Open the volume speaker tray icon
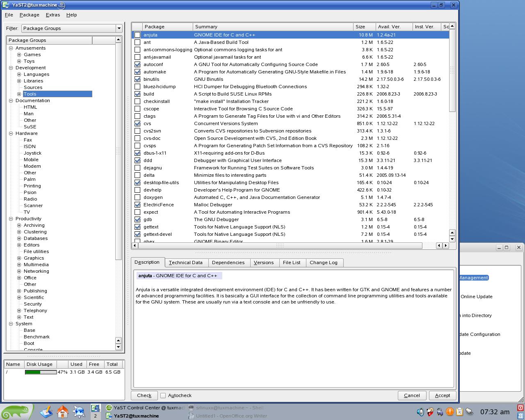This screenshot has width=525, height=420. (420, 412)
